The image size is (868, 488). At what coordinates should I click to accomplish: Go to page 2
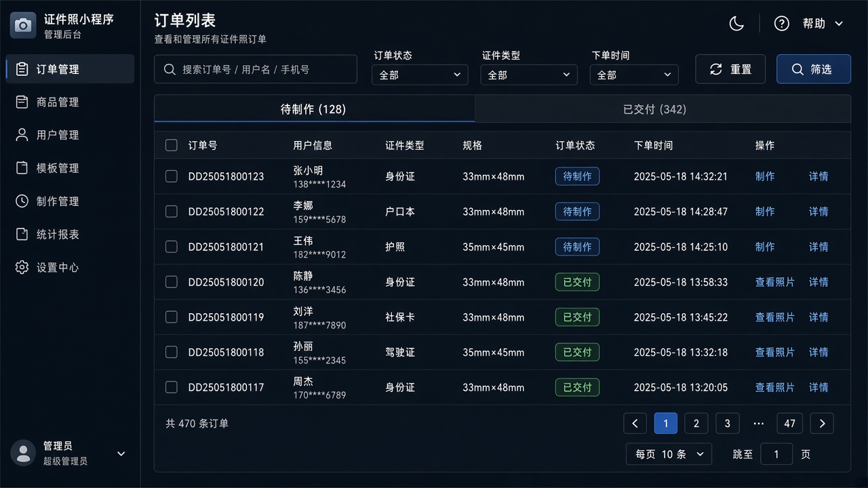(696, 424)
